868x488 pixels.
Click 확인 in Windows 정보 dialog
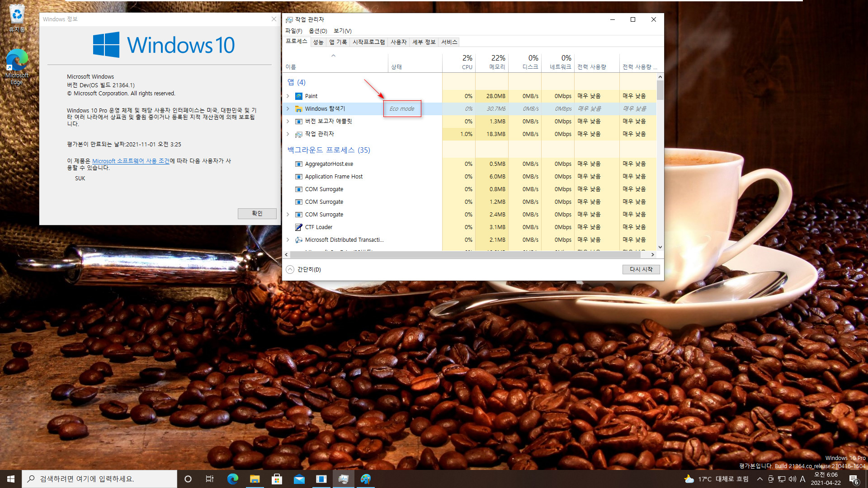[257, 213]
